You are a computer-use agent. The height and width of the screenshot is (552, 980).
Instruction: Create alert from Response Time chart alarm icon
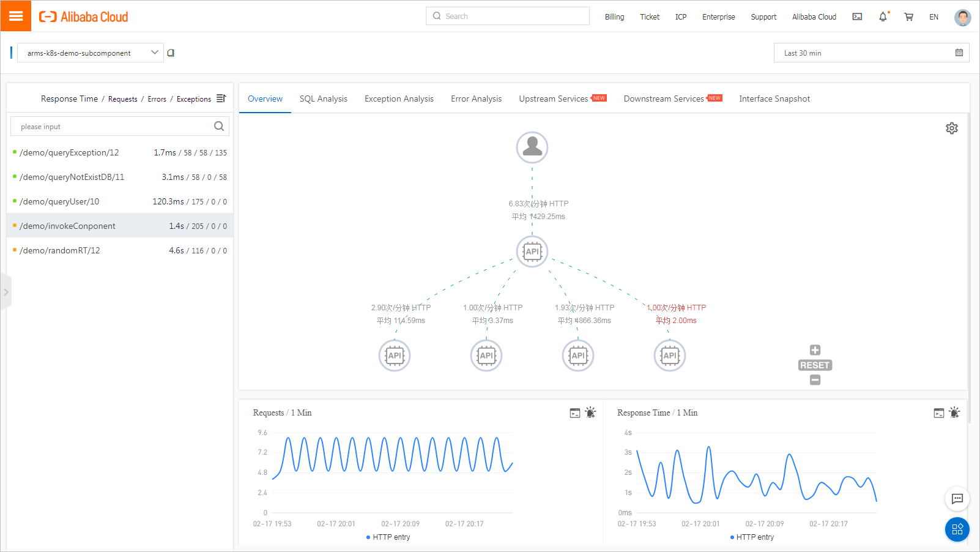point(954,412)
